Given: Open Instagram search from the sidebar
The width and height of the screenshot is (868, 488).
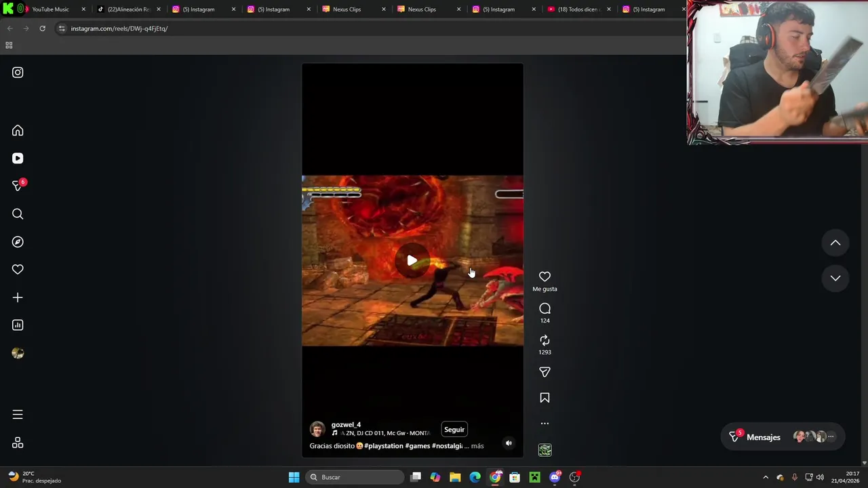Looking at the screenshot, I should click(x=18, y=214).
